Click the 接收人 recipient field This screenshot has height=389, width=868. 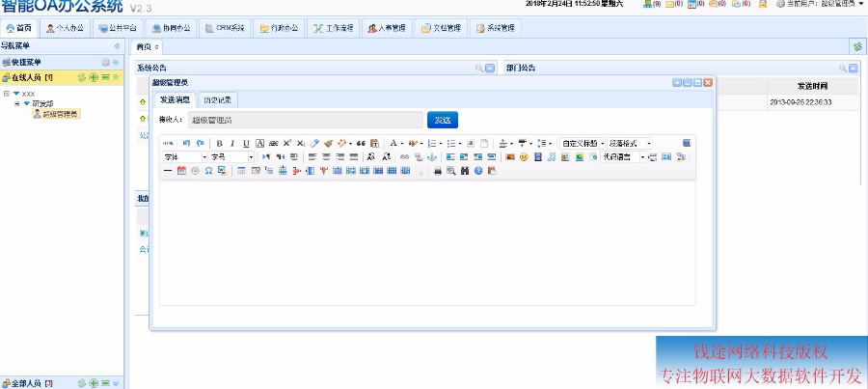(x=306, y=120)
